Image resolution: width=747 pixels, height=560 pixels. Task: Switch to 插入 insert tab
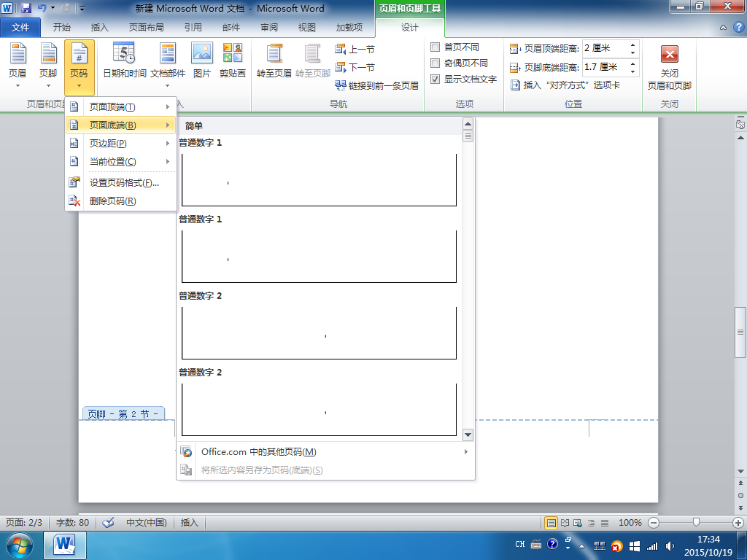coord(99,28)
